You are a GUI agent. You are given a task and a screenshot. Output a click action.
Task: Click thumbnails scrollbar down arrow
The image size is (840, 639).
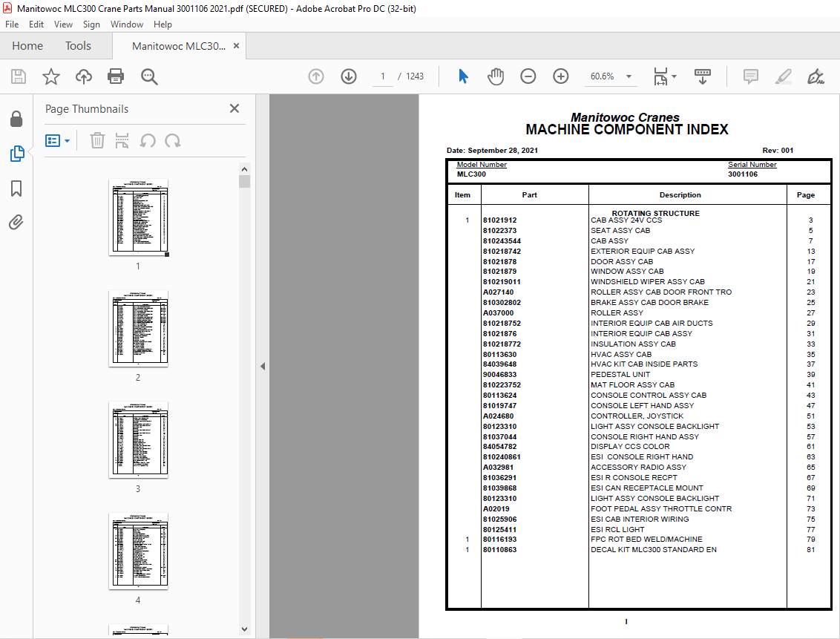tap(244, 629)
